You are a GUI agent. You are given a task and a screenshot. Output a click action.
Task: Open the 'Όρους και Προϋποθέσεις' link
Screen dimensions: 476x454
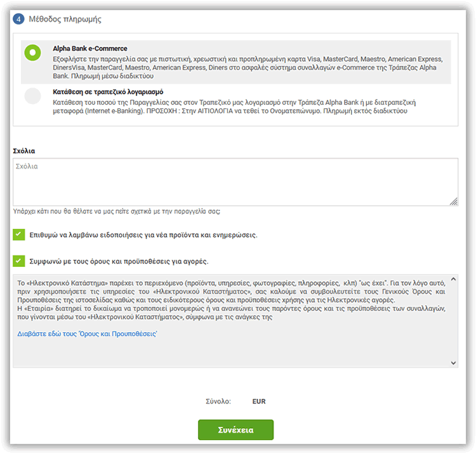[x=87, y=334]
